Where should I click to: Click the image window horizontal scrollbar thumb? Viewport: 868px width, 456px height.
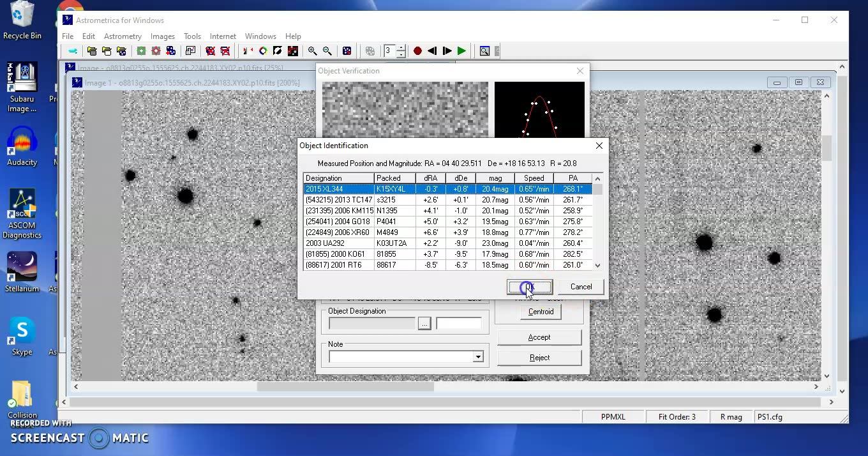[345, 386]
